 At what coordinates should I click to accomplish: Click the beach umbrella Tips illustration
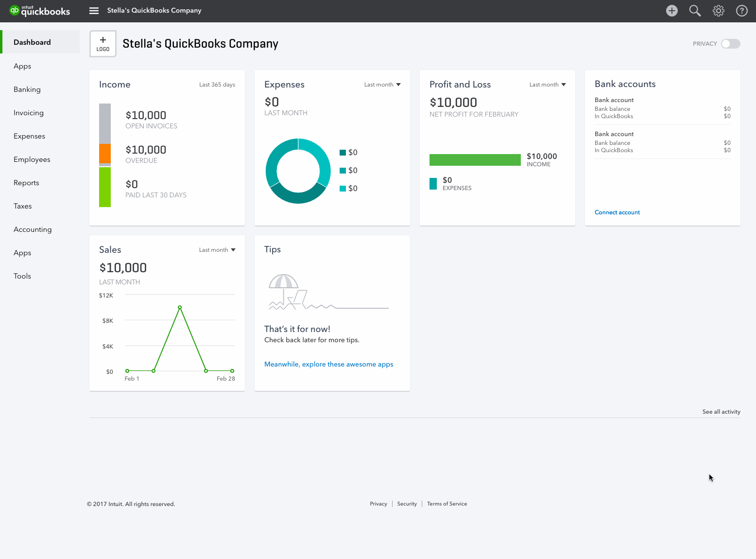pos(328,292)
